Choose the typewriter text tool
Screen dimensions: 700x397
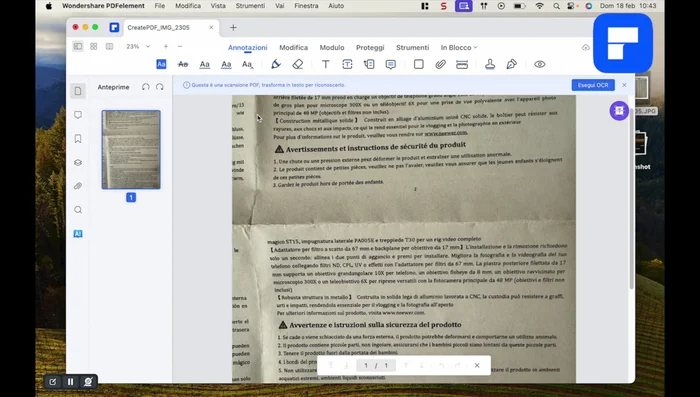(x=326, y=64)
